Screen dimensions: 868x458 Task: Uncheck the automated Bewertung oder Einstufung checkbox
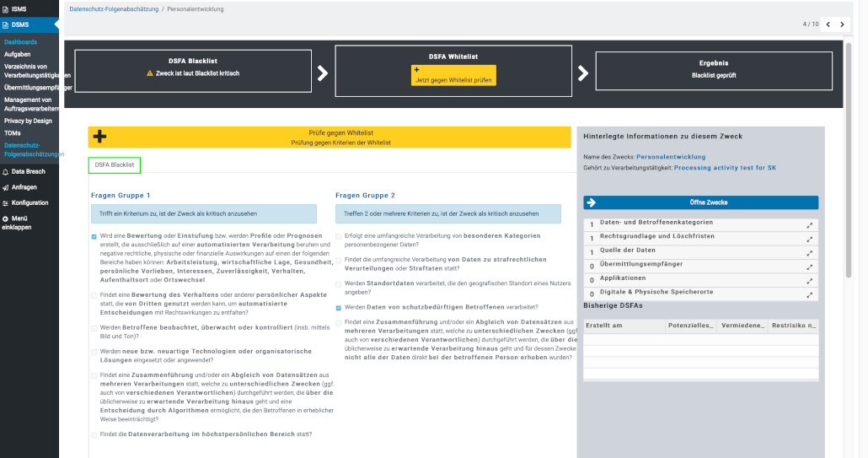click(x=94, y=237)
